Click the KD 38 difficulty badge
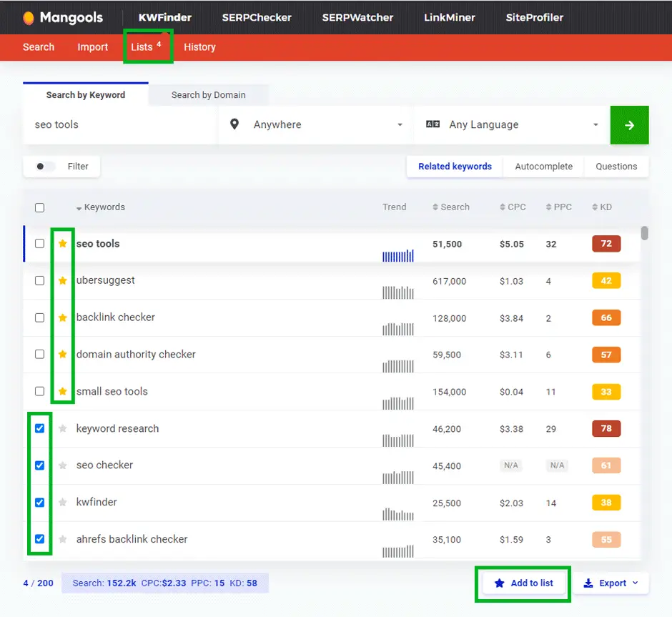Image resolution: width=672 pixels, height=617 pixels. 606,502
